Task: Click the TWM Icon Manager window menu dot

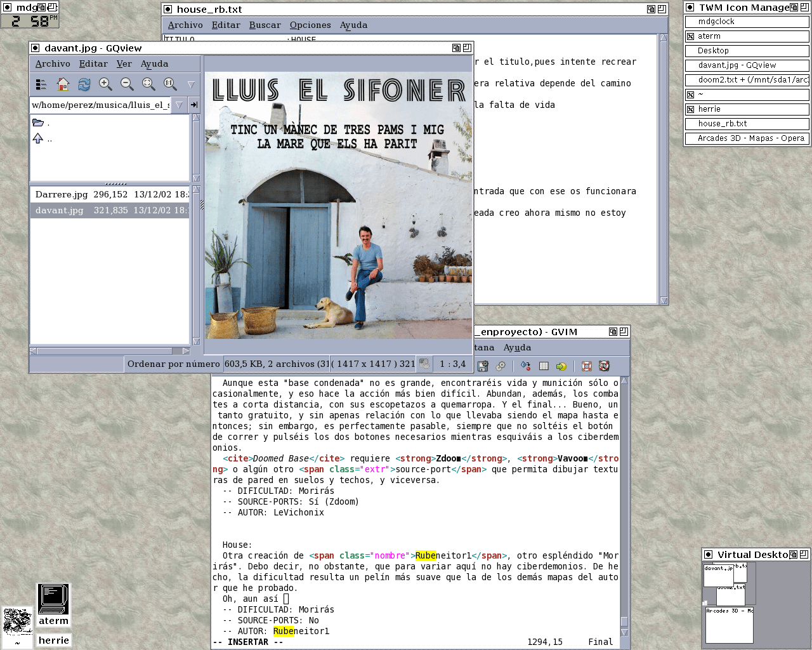Action: pyautogui.click(x=690, y=8)
